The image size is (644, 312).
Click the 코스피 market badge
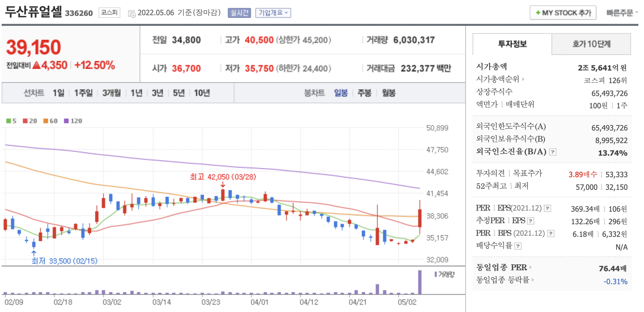coord(109,13)
